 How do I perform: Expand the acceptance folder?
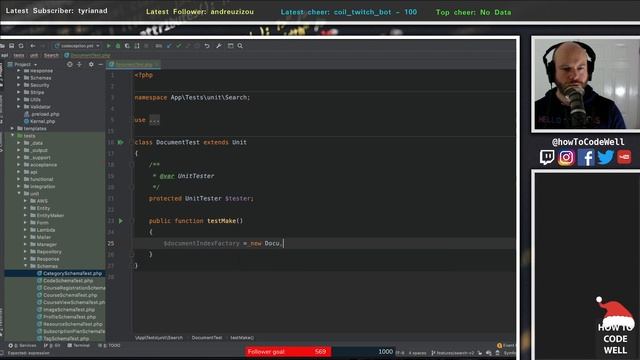click(x=19, y=164)
